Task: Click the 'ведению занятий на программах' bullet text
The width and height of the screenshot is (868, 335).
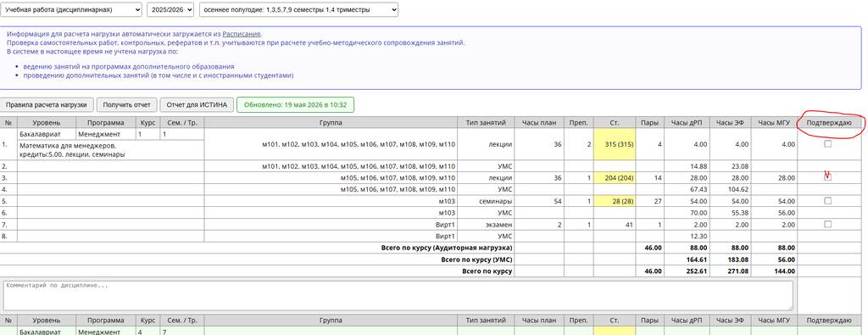Action: pos(129,66)
